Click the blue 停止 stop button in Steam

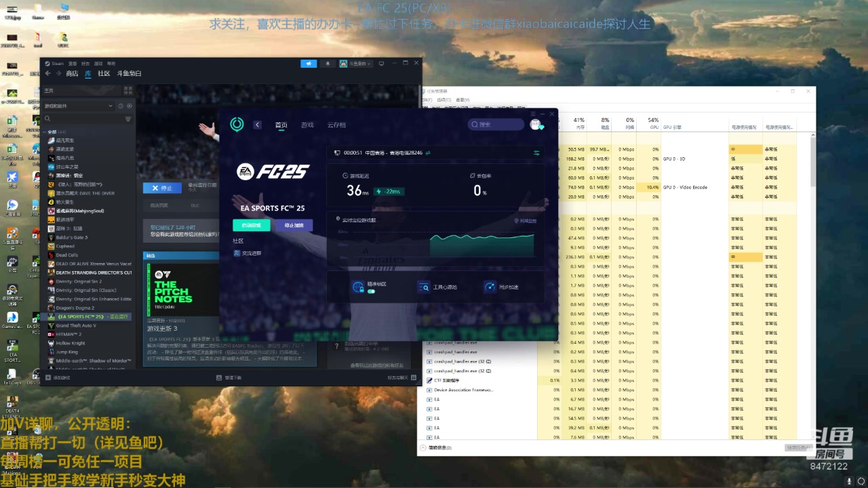(x=162, y=188)
